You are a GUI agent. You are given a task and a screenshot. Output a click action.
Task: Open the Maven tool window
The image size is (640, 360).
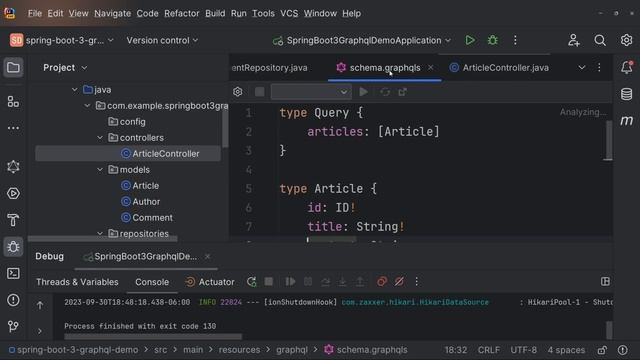pos(627,120)
